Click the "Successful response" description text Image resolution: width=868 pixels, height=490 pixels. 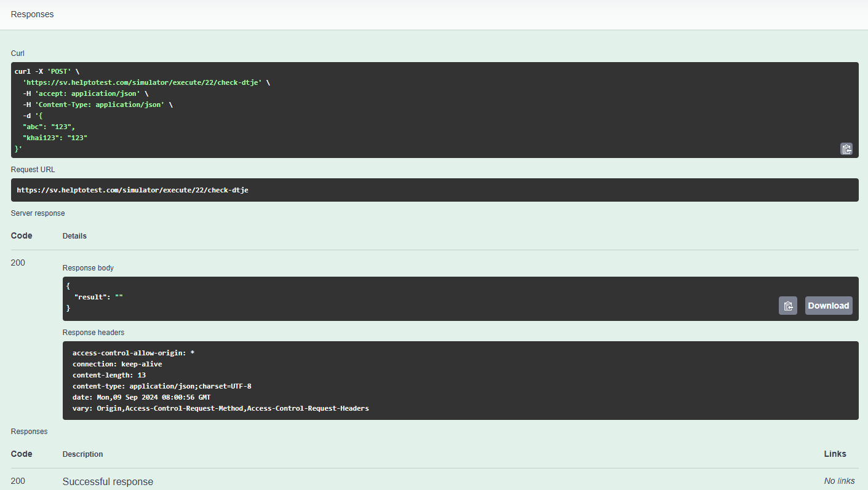coord(108,481)
